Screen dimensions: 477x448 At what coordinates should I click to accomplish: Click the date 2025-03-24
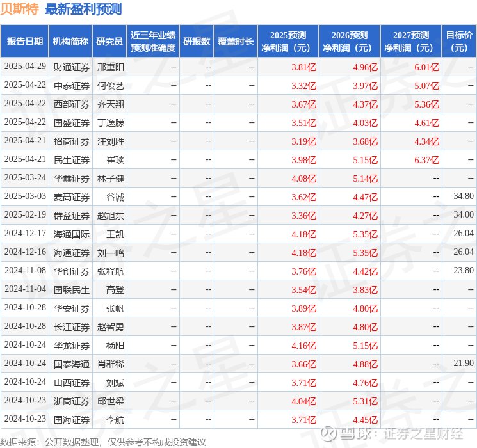(x=25, y=178)
